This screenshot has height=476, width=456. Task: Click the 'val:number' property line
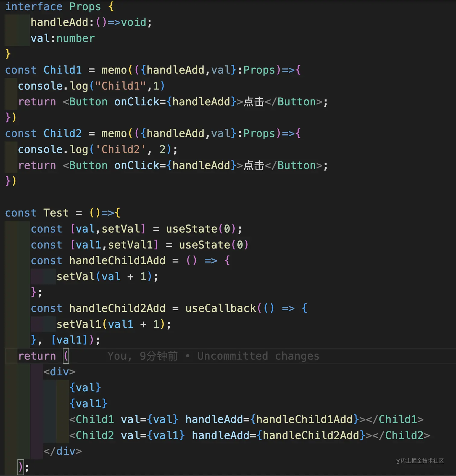pos(63,38)
